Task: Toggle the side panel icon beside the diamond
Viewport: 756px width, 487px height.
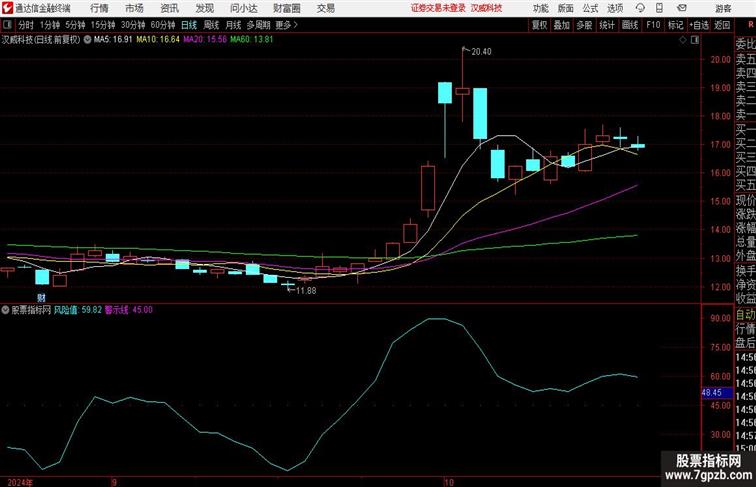Action: [x=695, y=40]
